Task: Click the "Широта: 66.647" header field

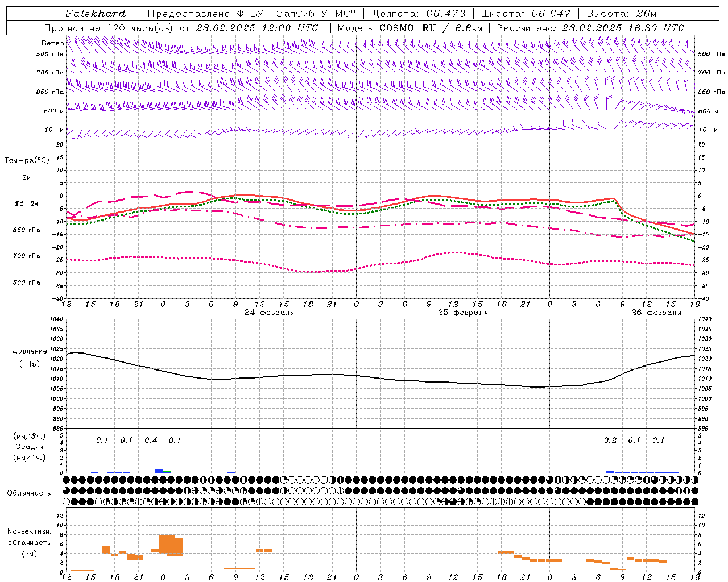Action: pyautogui.click(x=526, y=14)
